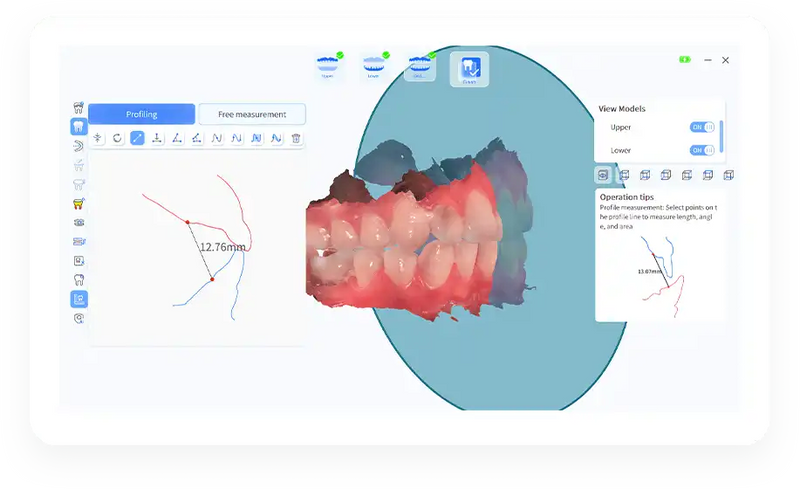Open the dental arch sidebar tool

click(79, 146)
